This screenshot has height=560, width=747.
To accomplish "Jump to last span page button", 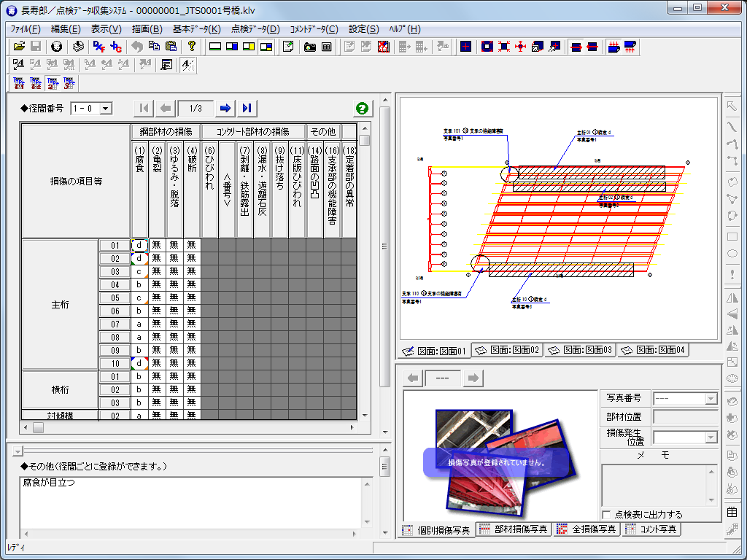I will point(247,108).
